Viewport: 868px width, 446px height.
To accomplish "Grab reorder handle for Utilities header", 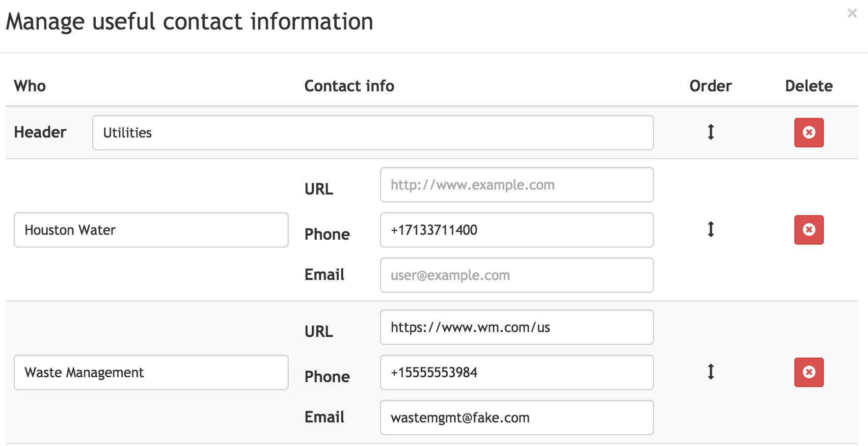I will 710,132.
